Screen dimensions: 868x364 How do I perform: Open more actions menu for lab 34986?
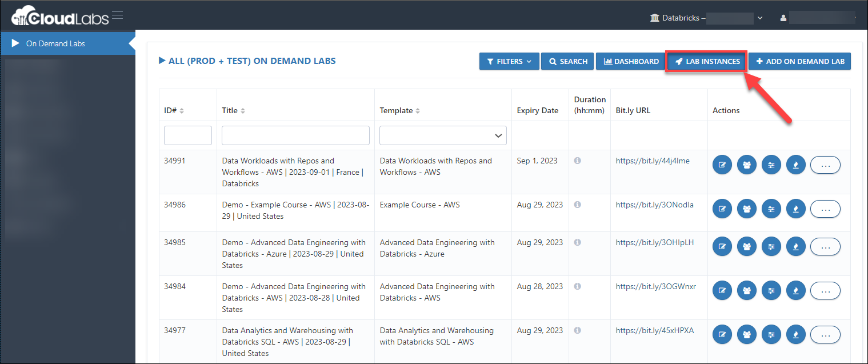(825, 209)
